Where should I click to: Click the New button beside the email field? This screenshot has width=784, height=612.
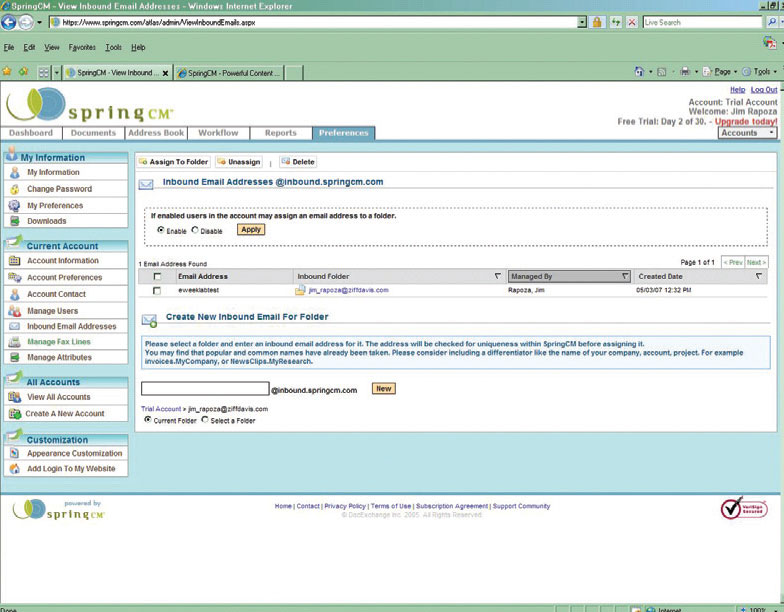pyautogui.click(x=384, y=388)
